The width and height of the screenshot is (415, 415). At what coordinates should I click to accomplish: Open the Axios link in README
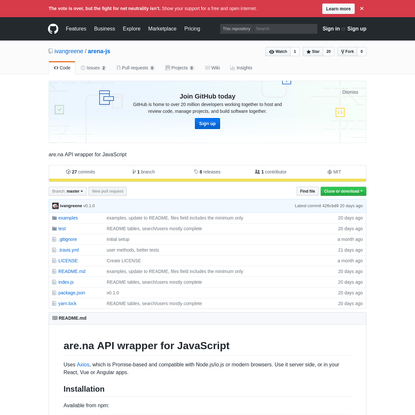pos(83,365)
